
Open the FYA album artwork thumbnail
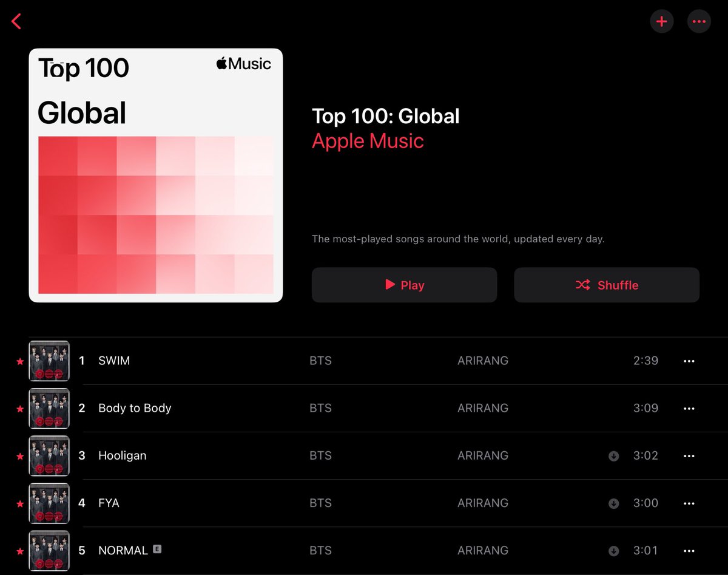pyautogui.click(x=49, y=503)
